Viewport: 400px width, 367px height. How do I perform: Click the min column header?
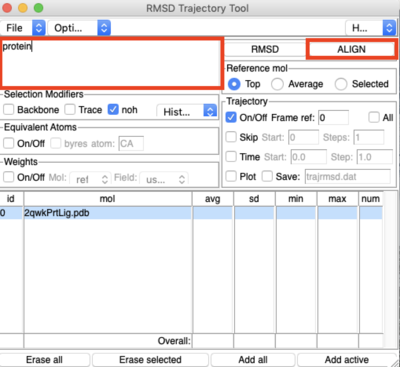point(296,199)
